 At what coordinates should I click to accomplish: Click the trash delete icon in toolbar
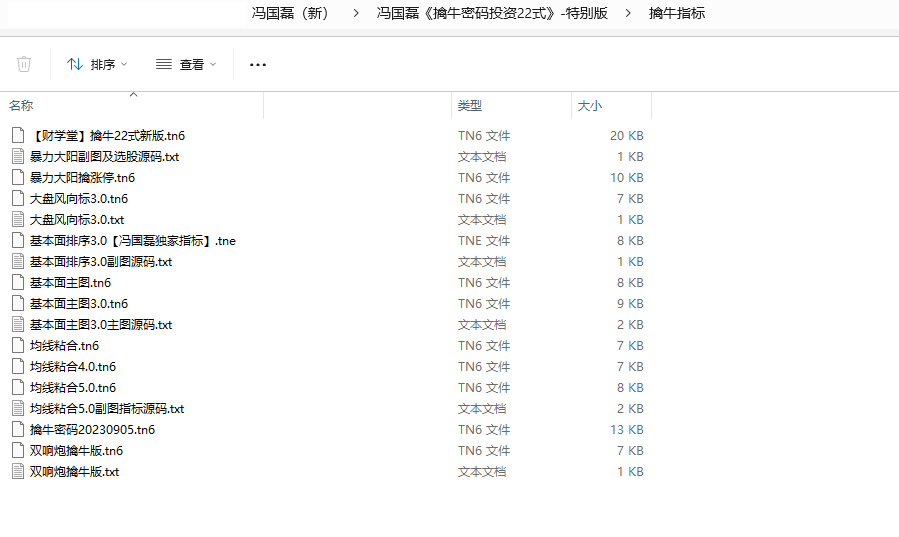(24, 64)
